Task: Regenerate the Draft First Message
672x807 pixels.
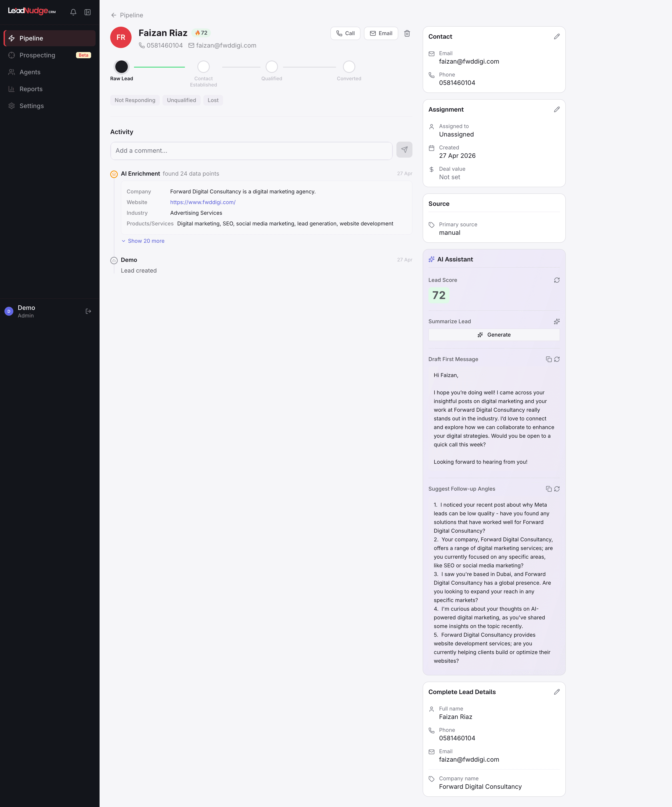Action: click(557, 359)
